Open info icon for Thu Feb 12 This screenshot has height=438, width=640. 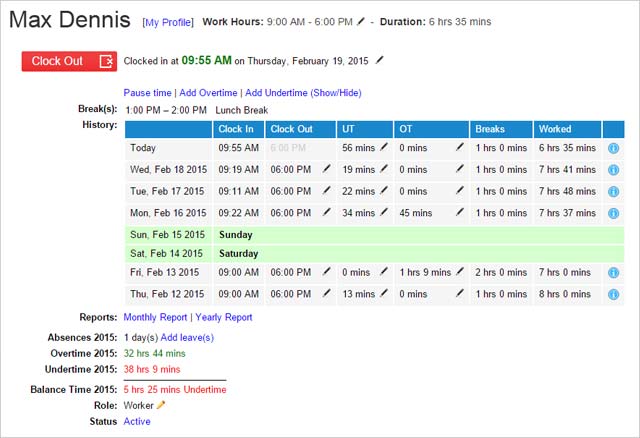click(x=613, y=294)
